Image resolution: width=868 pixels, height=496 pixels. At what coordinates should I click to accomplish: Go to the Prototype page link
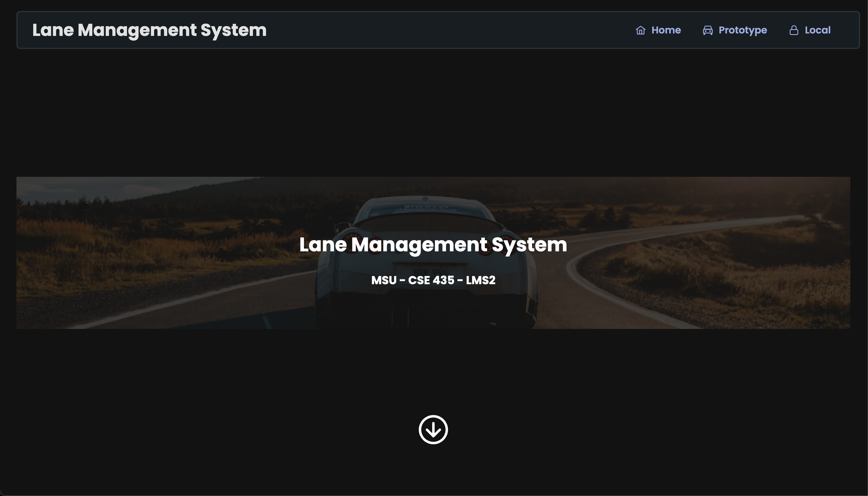(x=742, y=30)
